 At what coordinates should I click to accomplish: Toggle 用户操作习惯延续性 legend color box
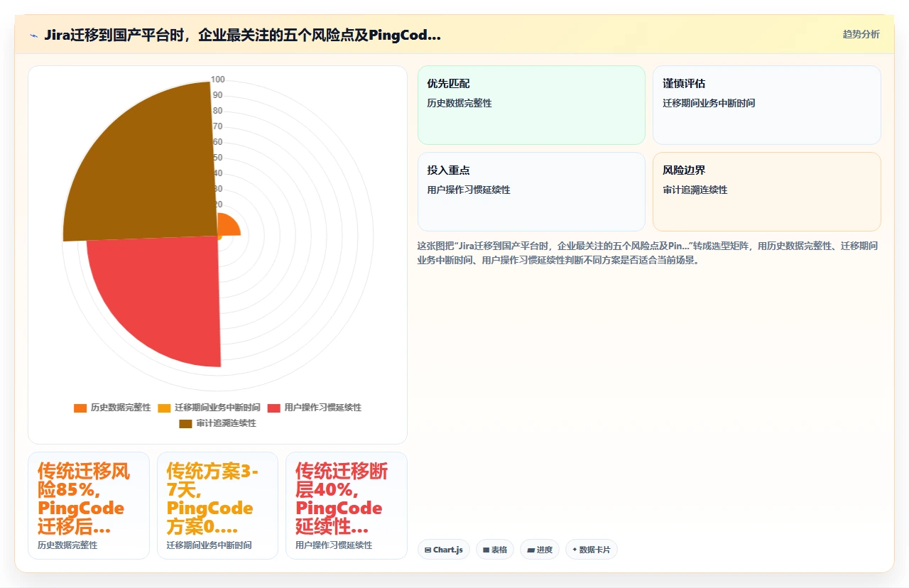pyautogui.click(x=274, y=408)
